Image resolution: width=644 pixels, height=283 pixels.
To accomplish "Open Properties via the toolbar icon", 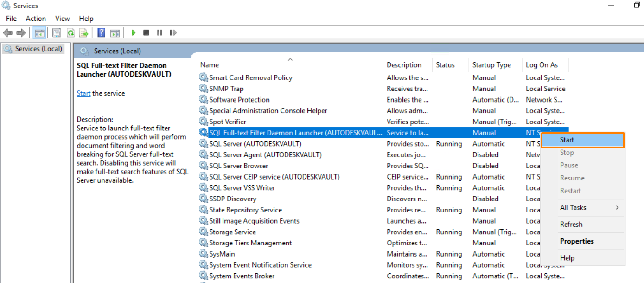I will click(57, 32).
